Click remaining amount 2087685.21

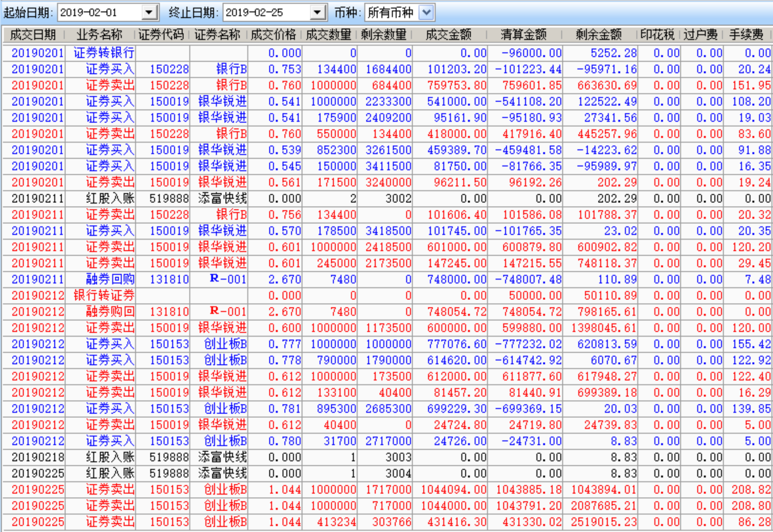(x=603, y=506)
